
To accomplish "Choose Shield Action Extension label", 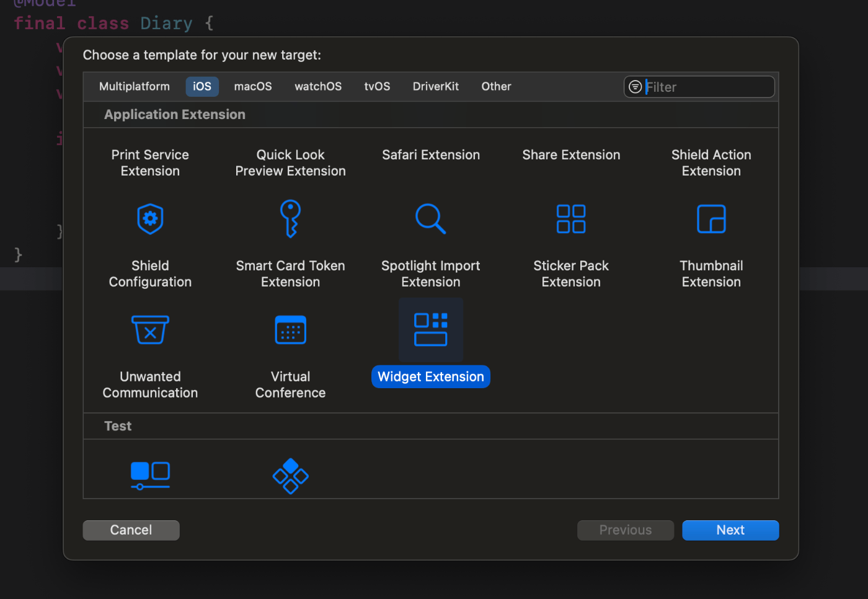I will point(711,163).
